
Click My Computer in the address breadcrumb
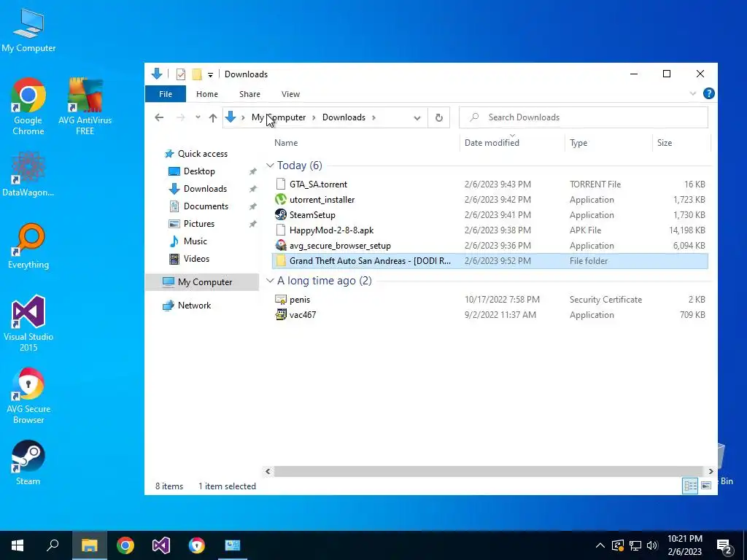pyautogui.click(x=279, y=117)
